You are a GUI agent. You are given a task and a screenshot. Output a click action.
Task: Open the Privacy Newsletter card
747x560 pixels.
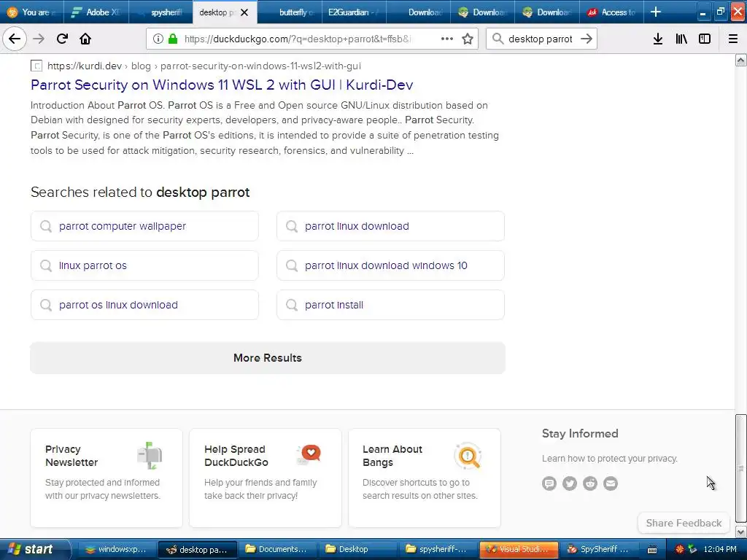point(107,478)
